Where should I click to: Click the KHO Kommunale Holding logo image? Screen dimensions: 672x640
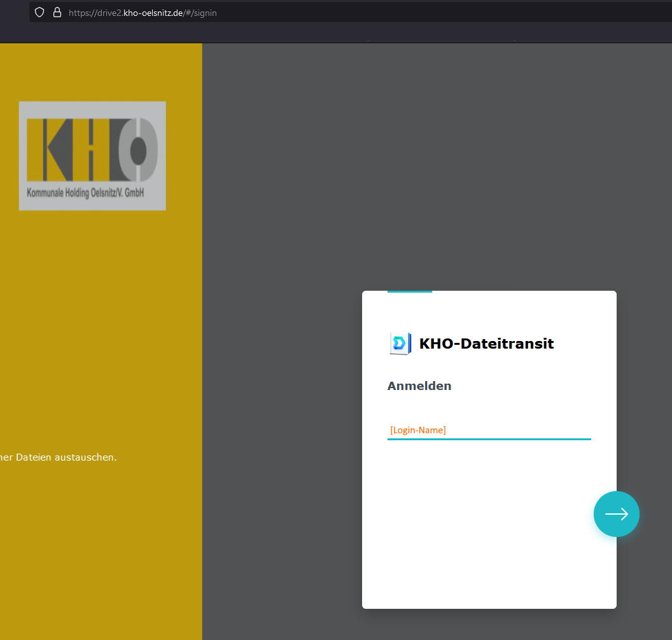92,155
